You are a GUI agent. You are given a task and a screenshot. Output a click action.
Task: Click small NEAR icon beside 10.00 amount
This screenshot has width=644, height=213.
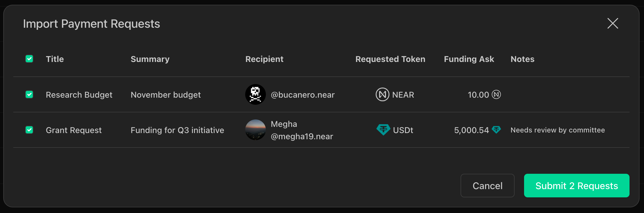click(x=496, y=94)
